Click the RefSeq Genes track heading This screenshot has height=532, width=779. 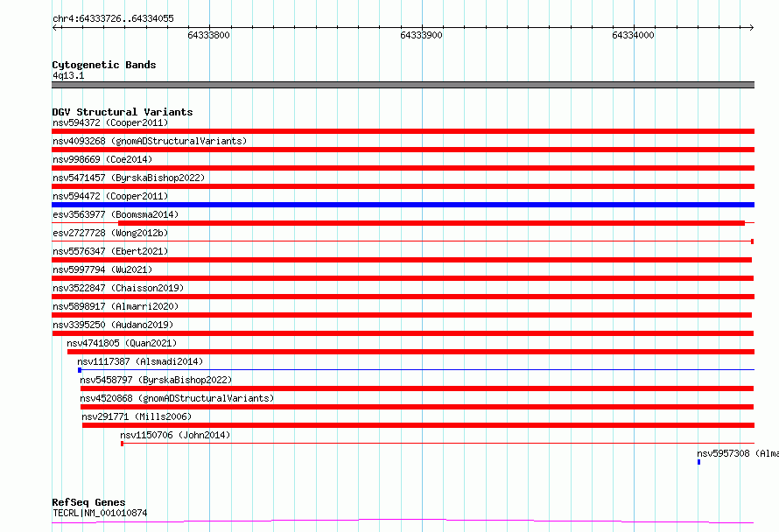88,502
